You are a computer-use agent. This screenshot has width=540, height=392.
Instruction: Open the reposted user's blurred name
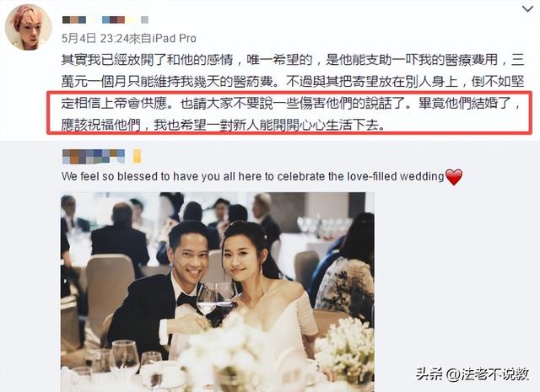[94, 156]
